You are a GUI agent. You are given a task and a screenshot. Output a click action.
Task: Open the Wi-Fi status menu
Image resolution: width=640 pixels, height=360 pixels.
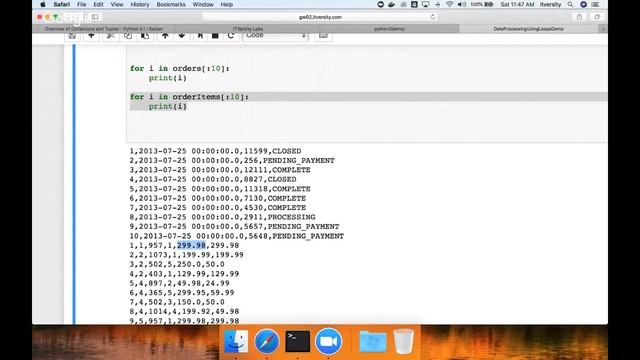coord(449,4)
